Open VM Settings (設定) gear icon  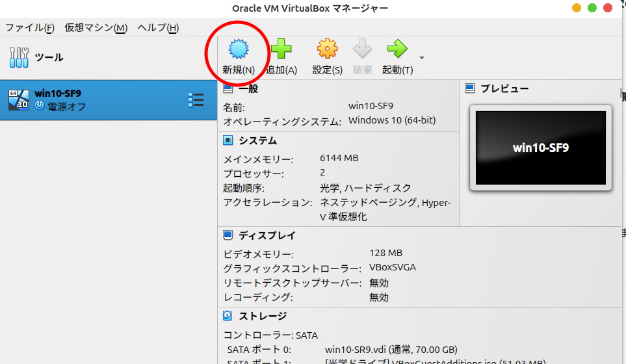(x=327, y=49)
